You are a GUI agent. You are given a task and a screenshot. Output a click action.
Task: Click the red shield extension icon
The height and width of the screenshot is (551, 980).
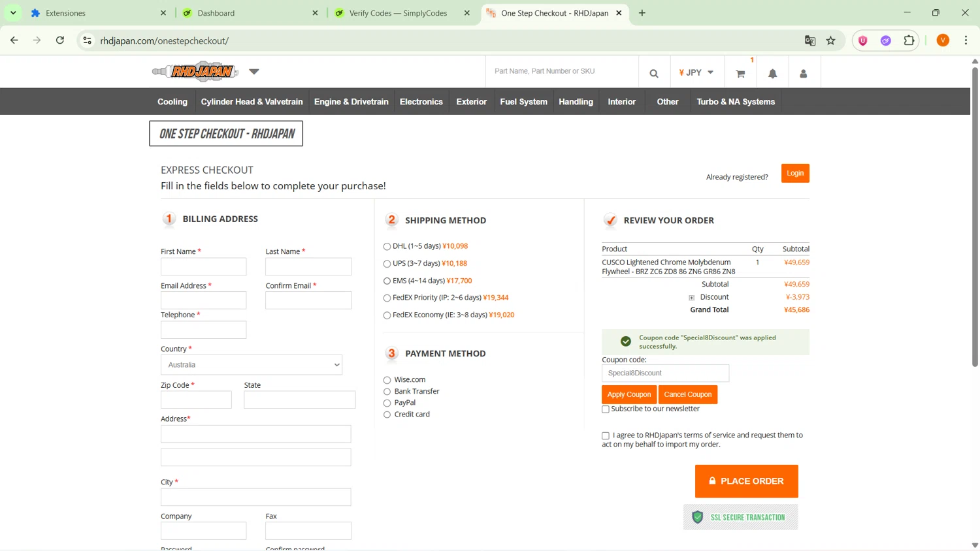863,40
